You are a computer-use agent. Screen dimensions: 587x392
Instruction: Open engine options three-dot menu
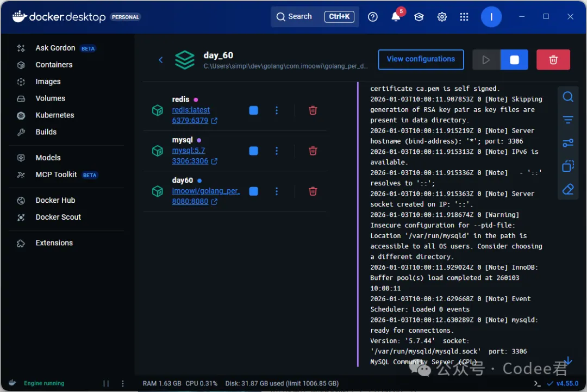tap(123, 383)
